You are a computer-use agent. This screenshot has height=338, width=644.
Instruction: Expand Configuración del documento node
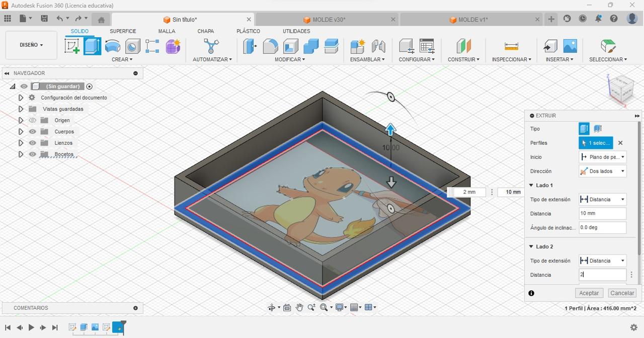(21, 98)
